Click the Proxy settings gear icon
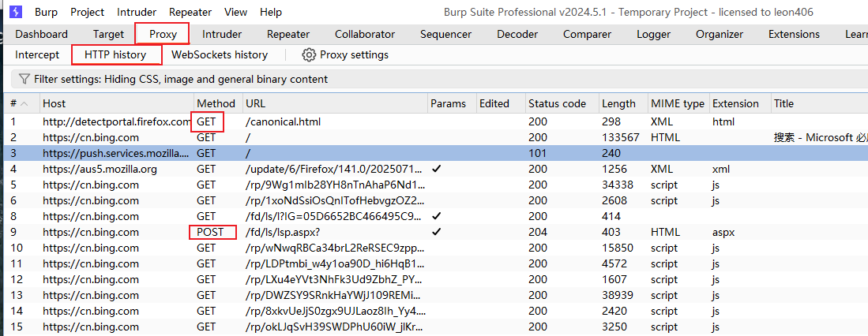 [309, 54]
